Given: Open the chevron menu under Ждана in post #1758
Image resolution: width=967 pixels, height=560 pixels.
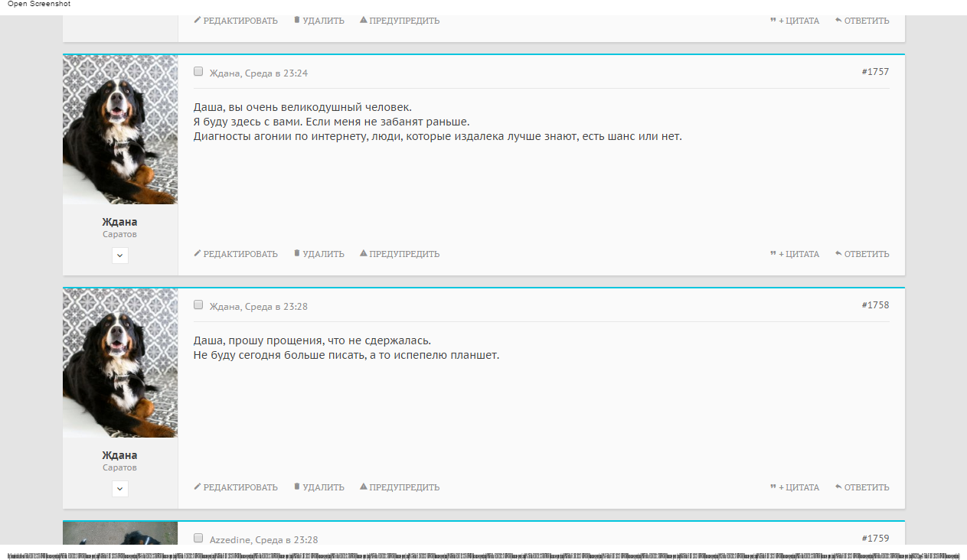Looking at the screenshot, I should (120, 489).
